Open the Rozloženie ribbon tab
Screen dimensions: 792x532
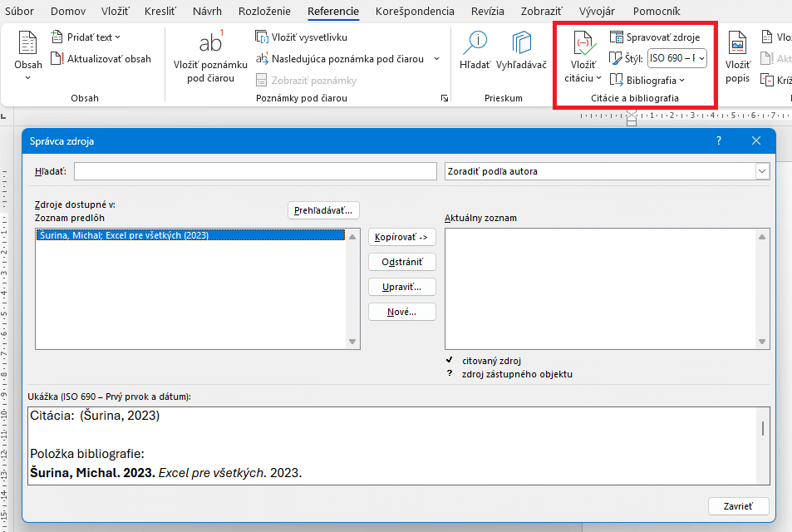(x=264, y=11)
